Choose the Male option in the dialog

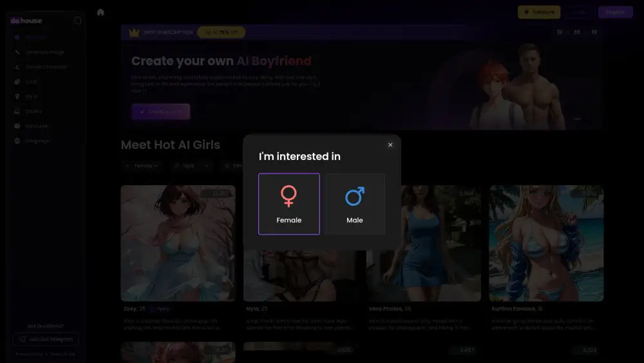point(355,204)
